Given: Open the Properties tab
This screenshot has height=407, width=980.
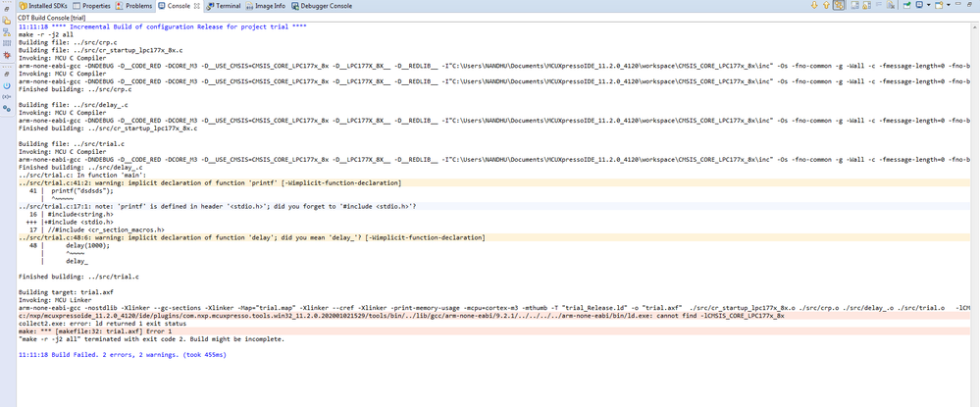Looking at the screenshot, I should 91,6.
